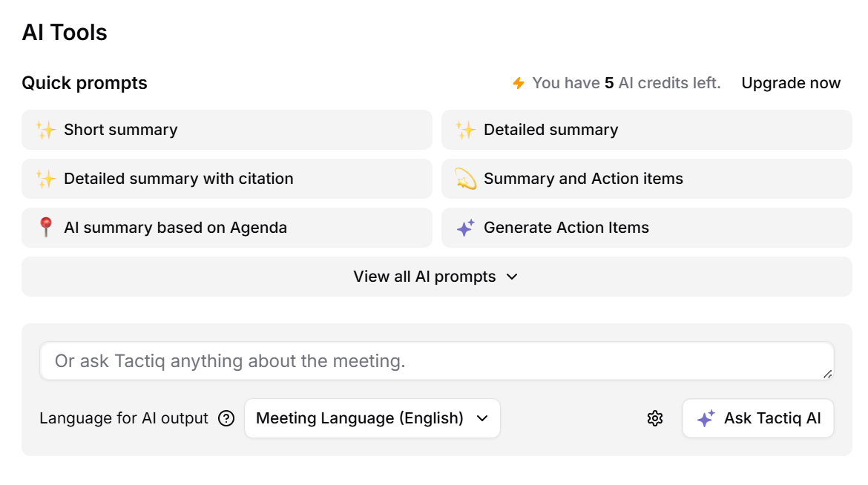
Task: Click the chevron next to View all AI prompts
Action: point(512,277)
